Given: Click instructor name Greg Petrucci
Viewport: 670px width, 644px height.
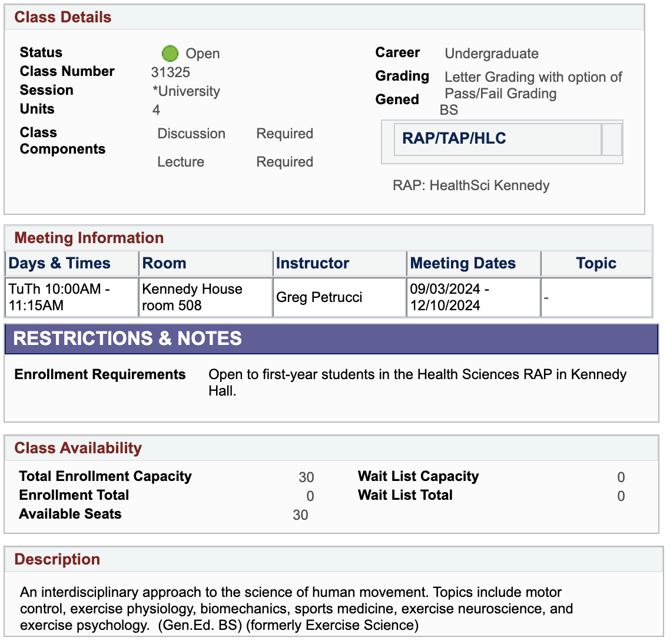Looking at the screenshot, I should [x=319, y=297].
